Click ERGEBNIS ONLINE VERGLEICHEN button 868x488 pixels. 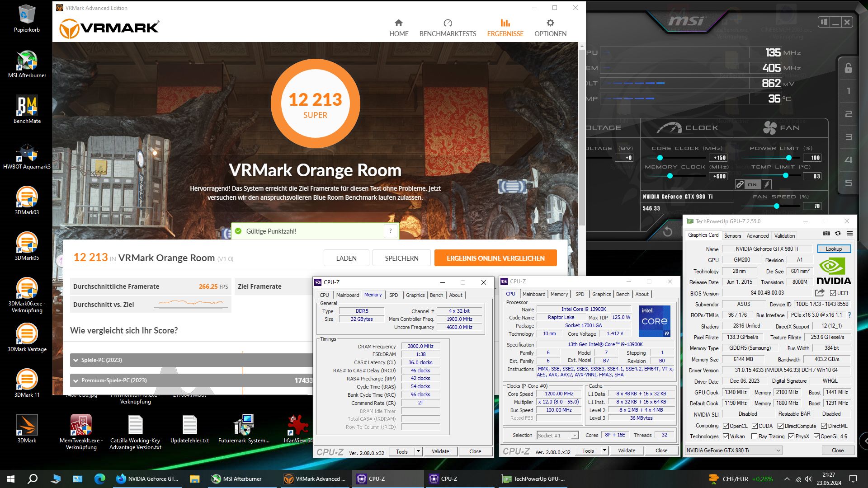click(495, 258)
